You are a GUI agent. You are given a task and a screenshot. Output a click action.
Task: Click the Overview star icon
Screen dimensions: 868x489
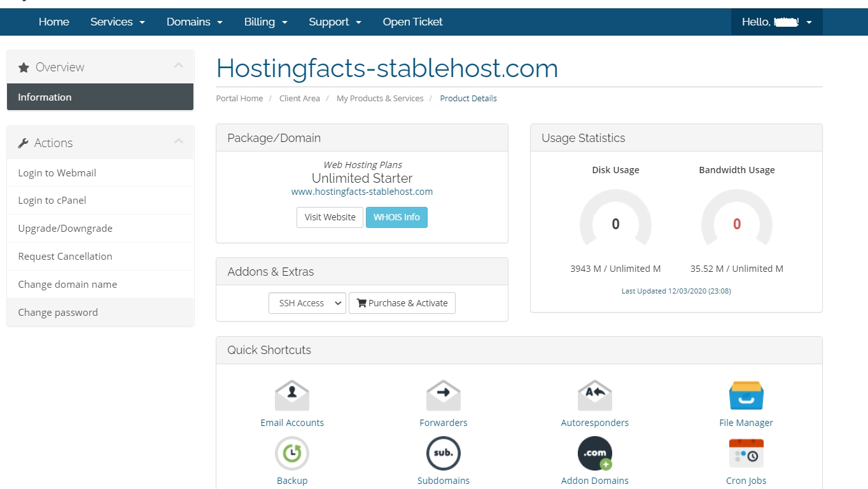(24, 67)
